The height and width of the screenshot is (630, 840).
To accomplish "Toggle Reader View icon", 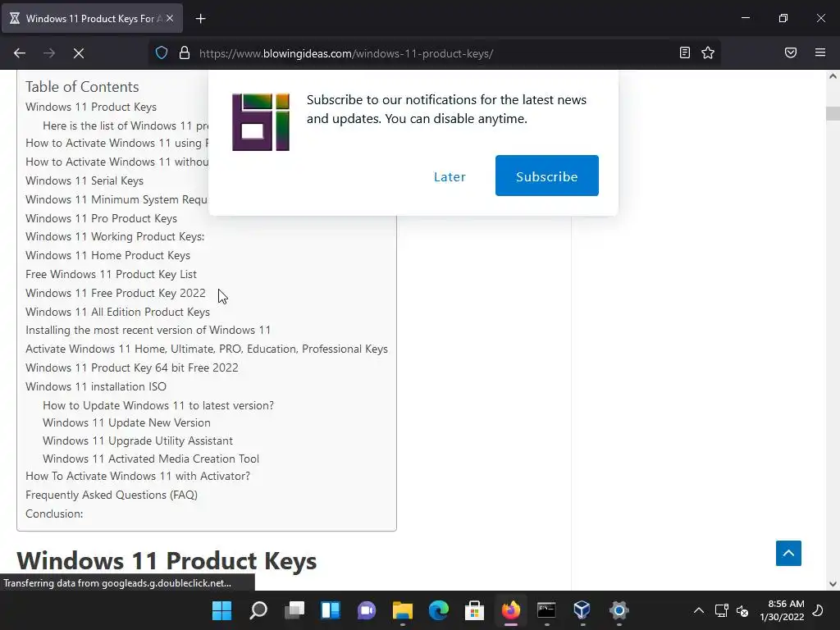I will (x=685, y=52).
